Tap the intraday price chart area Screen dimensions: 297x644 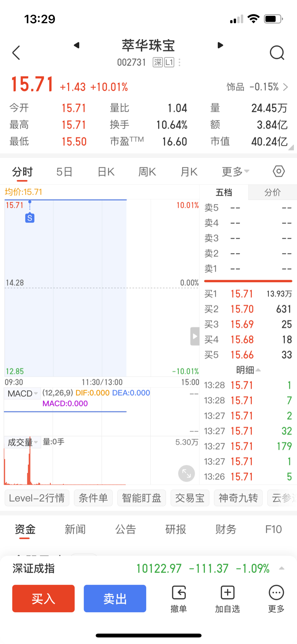coord(102,288)
